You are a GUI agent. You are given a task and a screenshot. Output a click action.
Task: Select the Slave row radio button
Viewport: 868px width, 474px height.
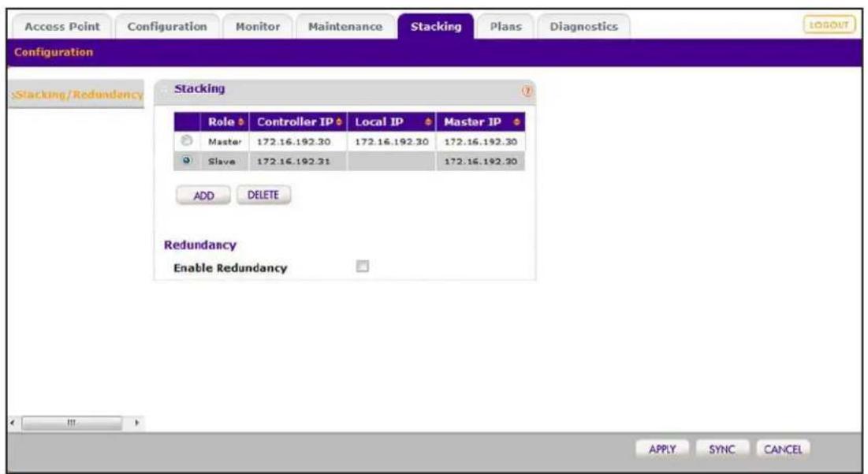pos(187,161)
